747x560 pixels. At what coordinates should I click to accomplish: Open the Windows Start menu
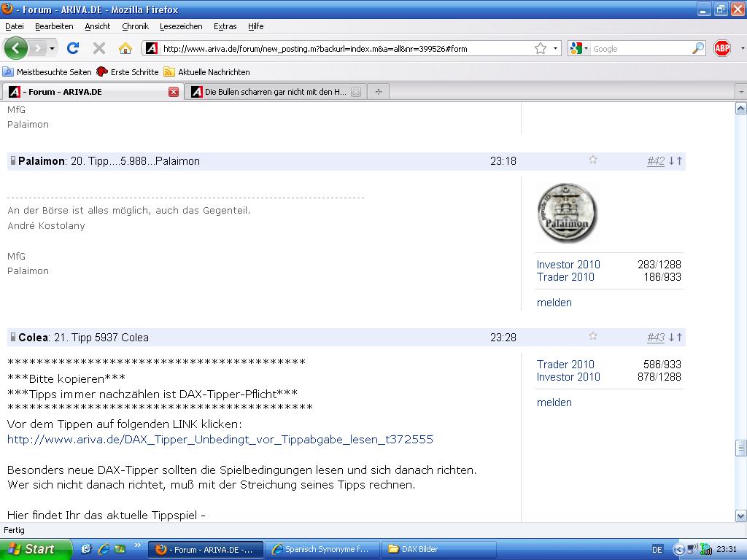[35, 550]
